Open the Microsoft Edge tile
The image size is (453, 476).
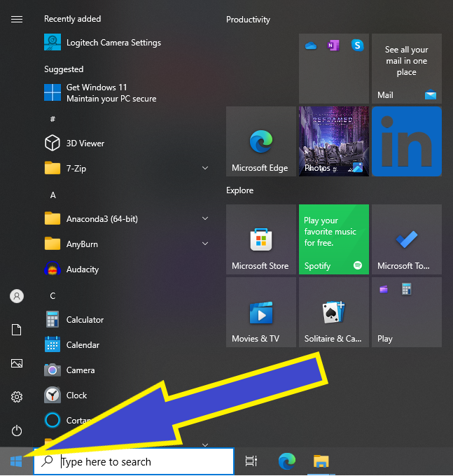coord(261,141)
